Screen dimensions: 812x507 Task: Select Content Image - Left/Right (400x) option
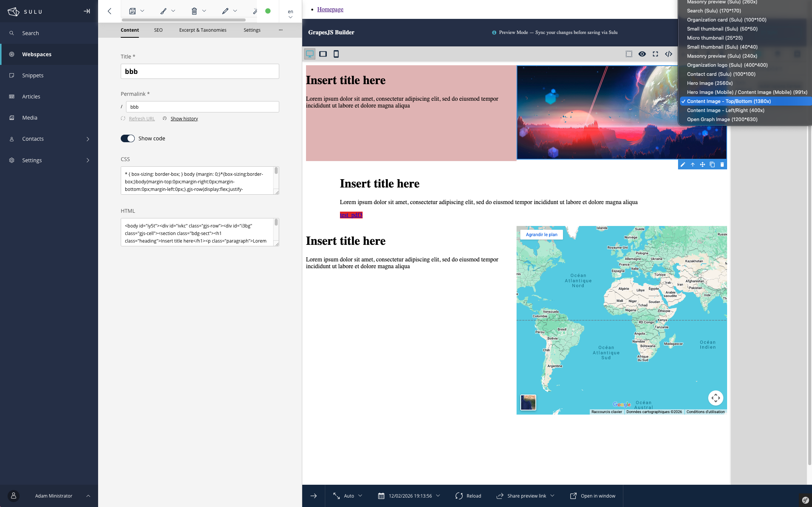tap(726, 110)
